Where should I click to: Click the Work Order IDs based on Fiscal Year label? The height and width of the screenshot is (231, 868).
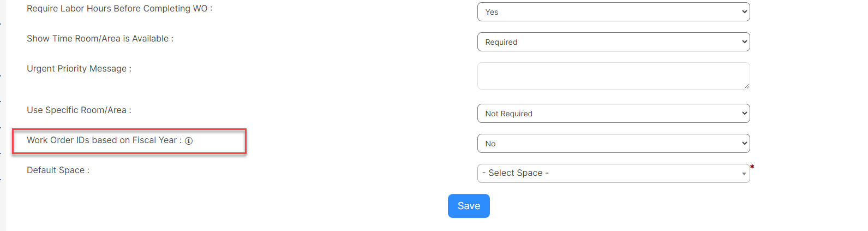pos(104,140)
